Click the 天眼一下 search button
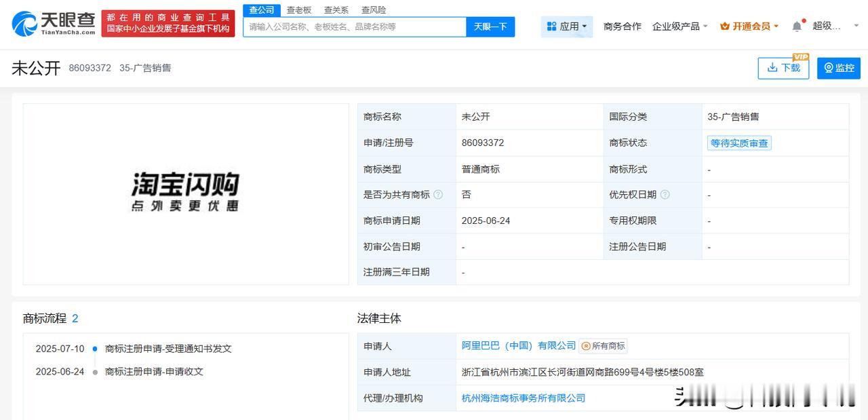 pyautogui.click(x=490, y=26)
